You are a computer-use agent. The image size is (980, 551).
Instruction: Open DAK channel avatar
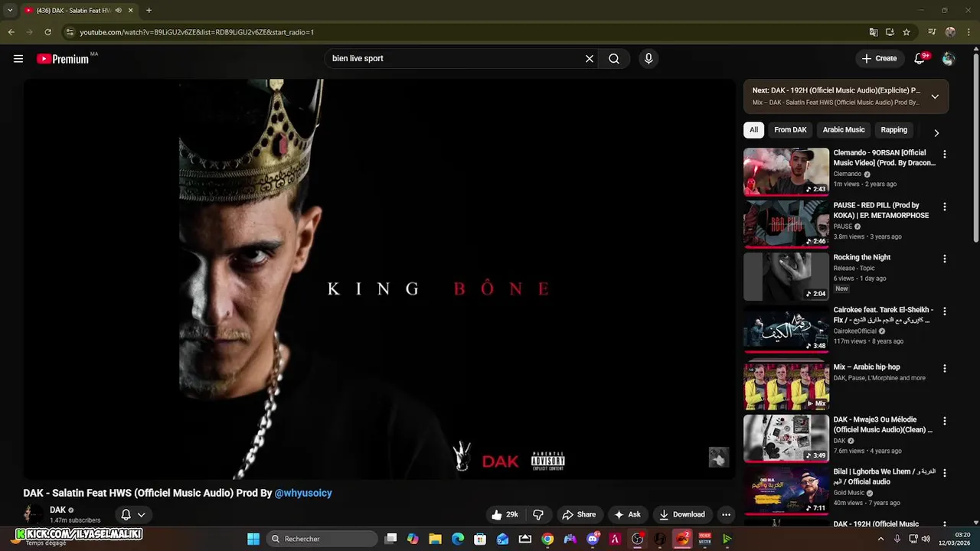(x=34, y=515)
